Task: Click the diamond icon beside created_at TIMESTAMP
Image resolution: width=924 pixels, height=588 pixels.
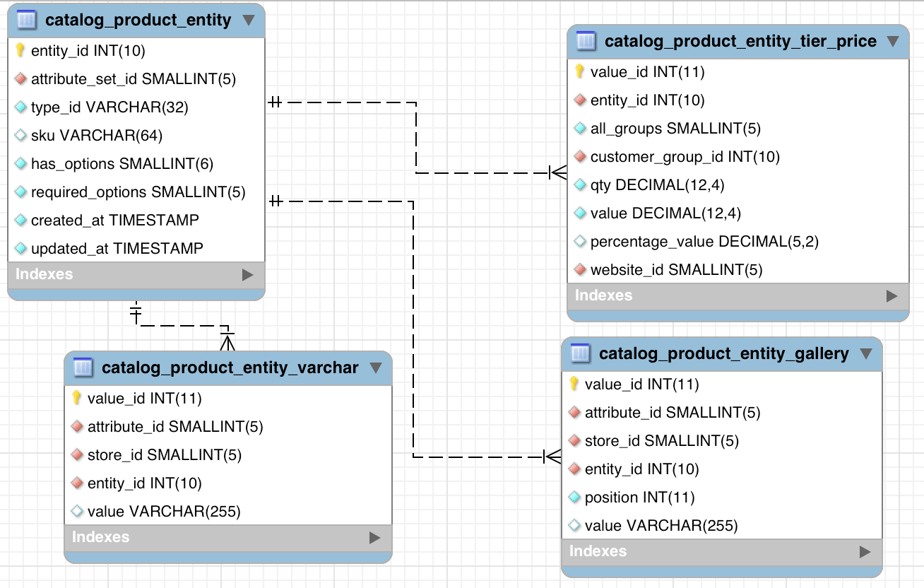Action: click(x=20, y=220)
